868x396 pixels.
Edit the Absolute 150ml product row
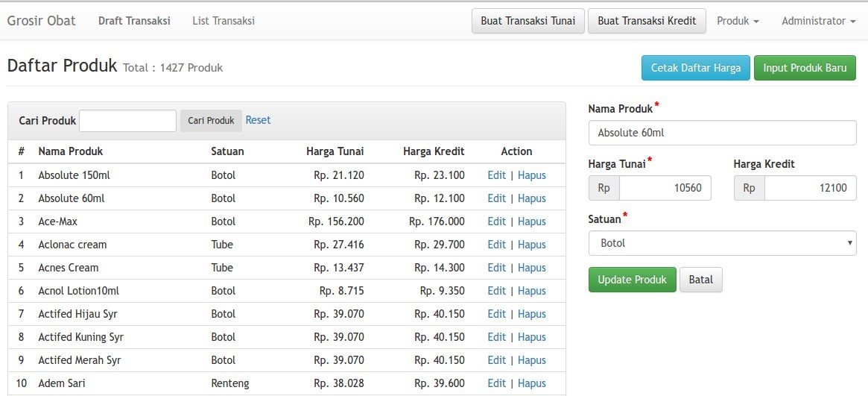pos(496,175)
